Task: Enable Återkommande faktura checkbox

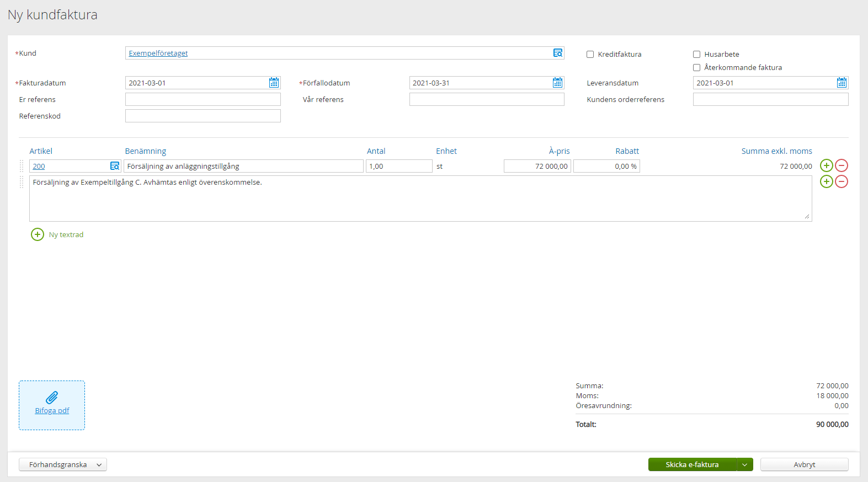Action: (x=696, y=67)
